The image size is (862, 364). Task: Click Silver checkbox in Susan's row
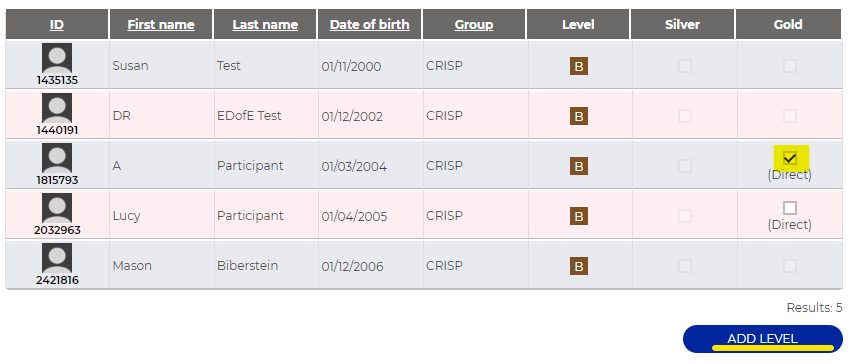[x=684, y=66]
